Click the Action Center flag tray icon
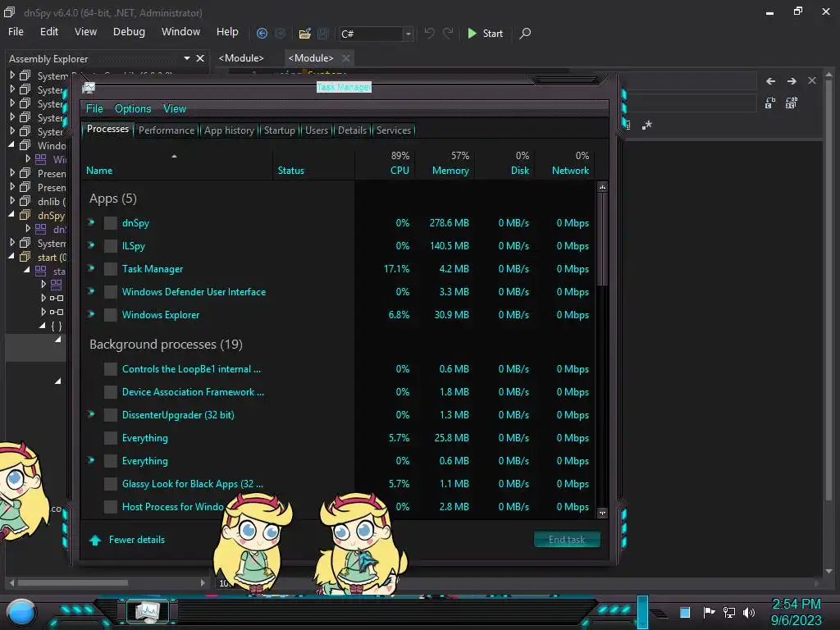 click(x=710, y=612)
